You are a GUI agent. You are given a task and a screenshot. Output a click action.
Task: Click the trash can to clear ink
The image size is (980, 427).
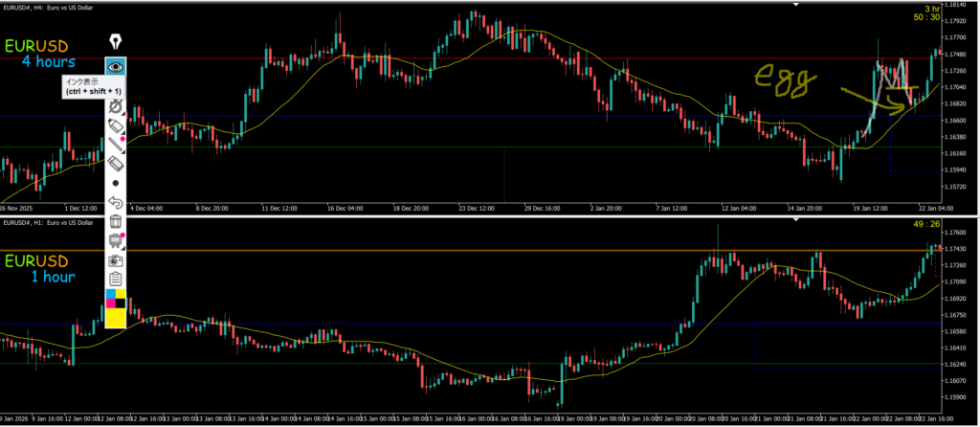(116, 221)
